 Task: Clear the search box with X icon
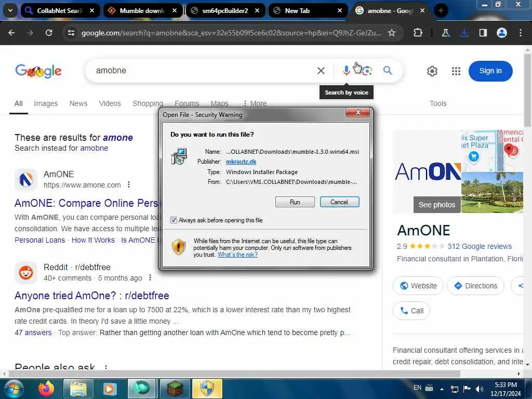click(x=321, y=71)
